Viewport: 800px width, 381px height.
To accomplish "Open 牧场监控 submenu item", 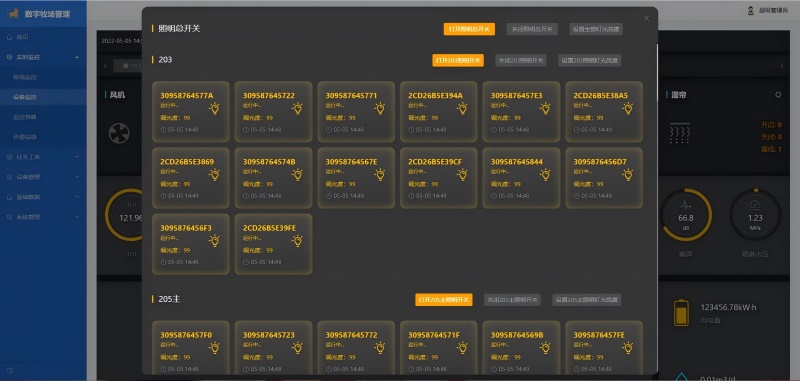I will (43, 77).
